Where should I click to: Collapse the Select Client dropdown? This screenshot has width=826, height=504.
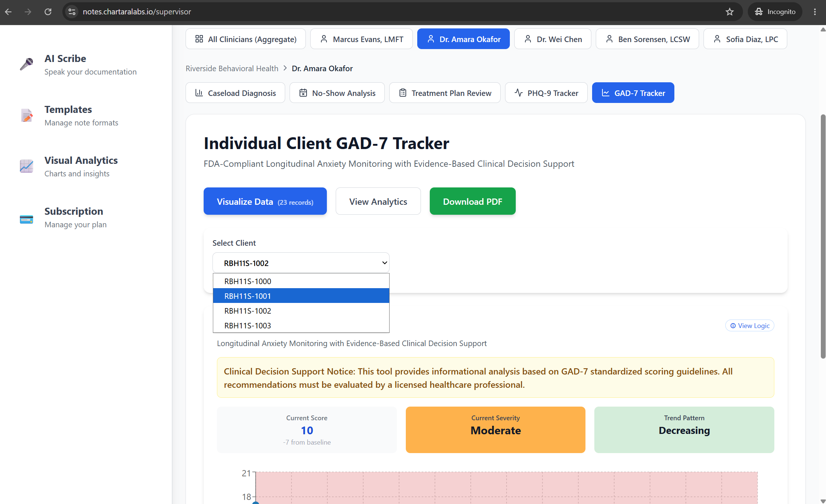pyautogui.click(x=301, y=263)
